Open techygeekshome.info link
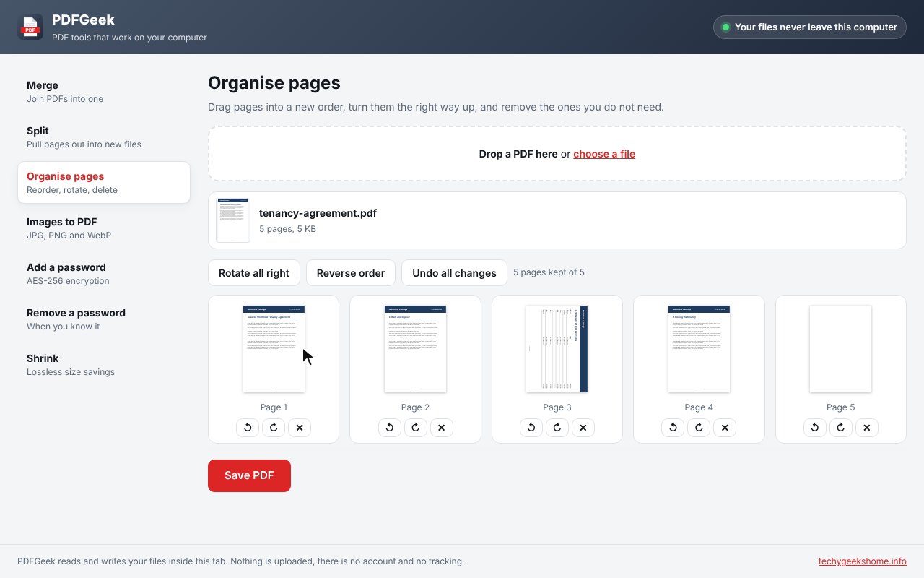924x578 pixels. (x=862, y=561)
